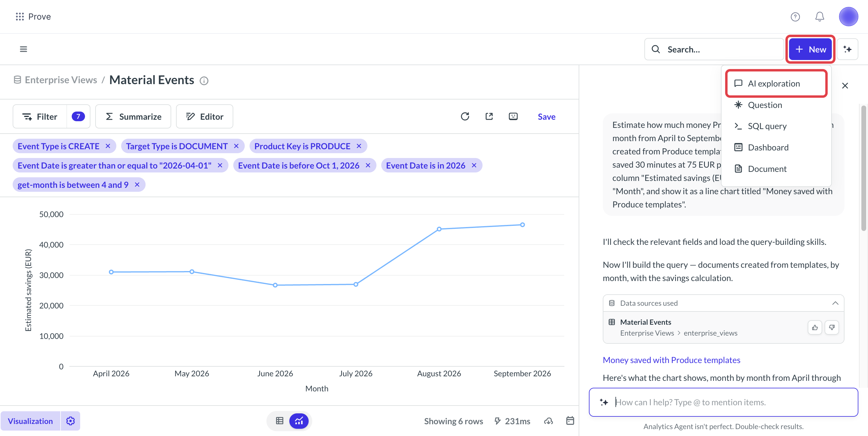The width and height of the screenshot is (868, 436).
Task: Click the download results cloud icon
Action: click(548, 421)
